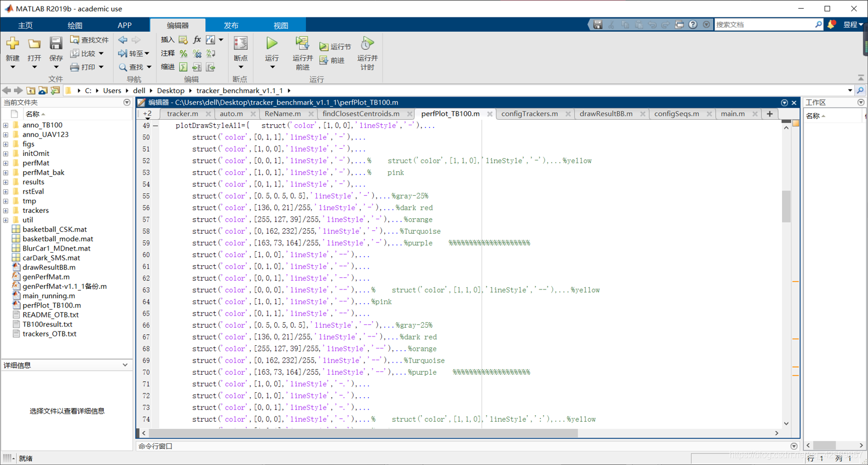This screenshot has width=868, height=465.
Task: Click Find Files (查找文件) button
Action: click(x=89, y=40)
